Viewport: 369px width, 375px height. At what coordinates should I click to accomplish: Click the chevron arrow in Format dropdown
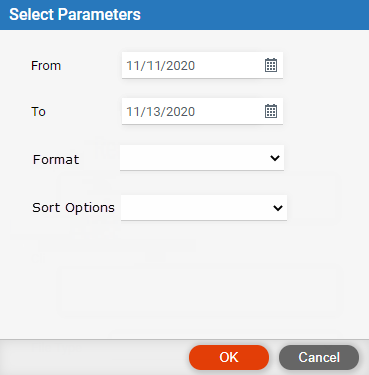275,158
